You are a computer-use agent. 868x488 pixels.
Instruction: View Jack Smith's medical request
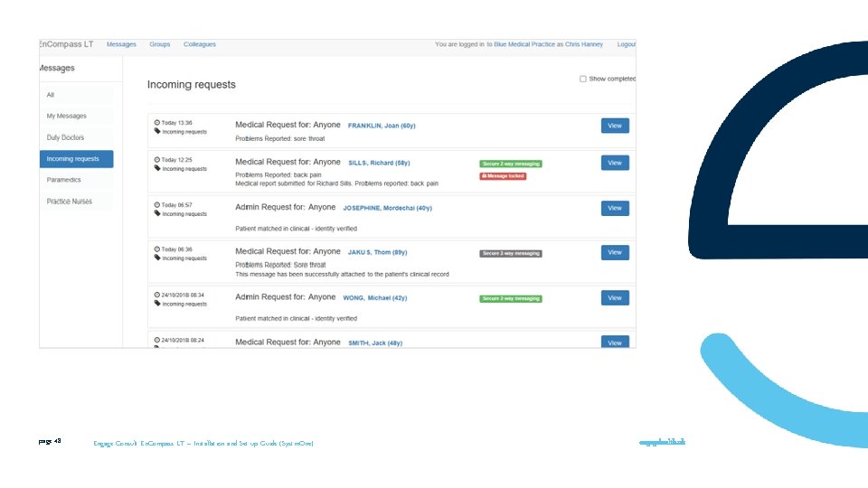(615, 342)
